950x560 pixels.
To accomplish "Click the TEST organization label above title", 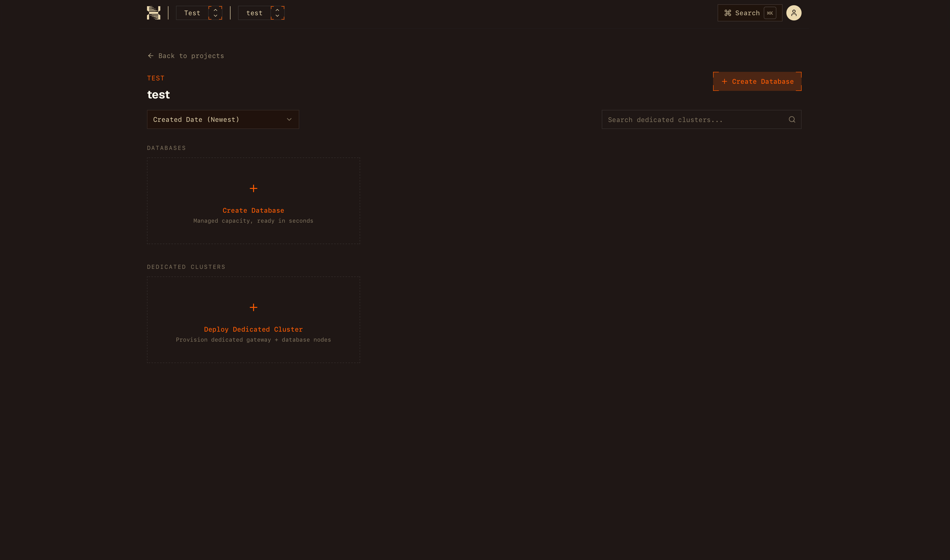I will 156,78.
